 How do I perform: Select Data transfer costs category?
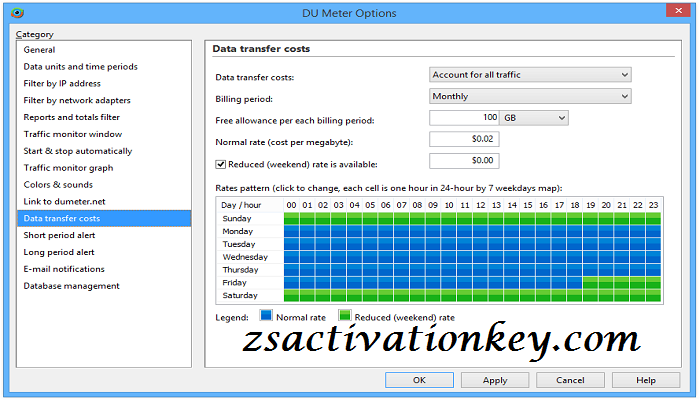(104, 218)
